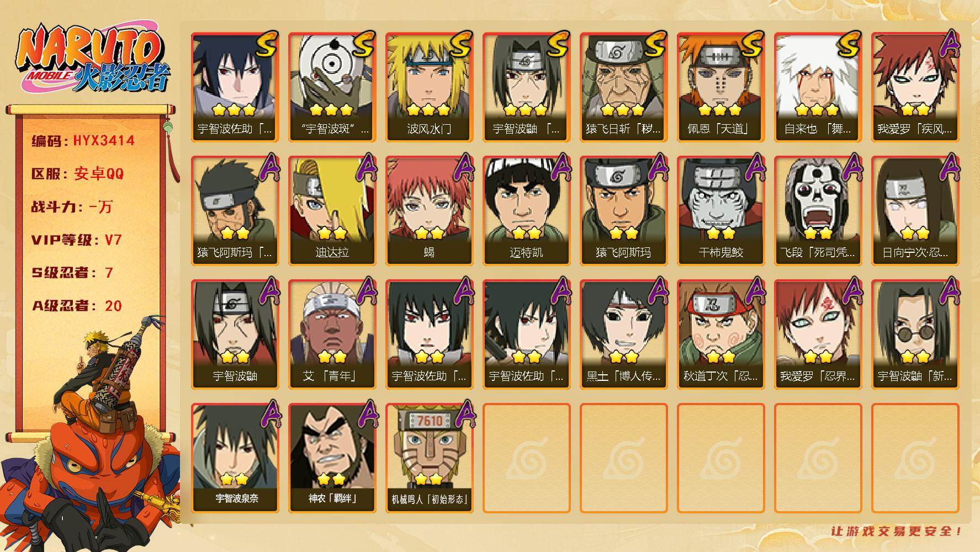Image resolution: width=980 pixels, height=552 pixels.
Task: Click the S级忍者 count entry
Action: tap(72, 273)
